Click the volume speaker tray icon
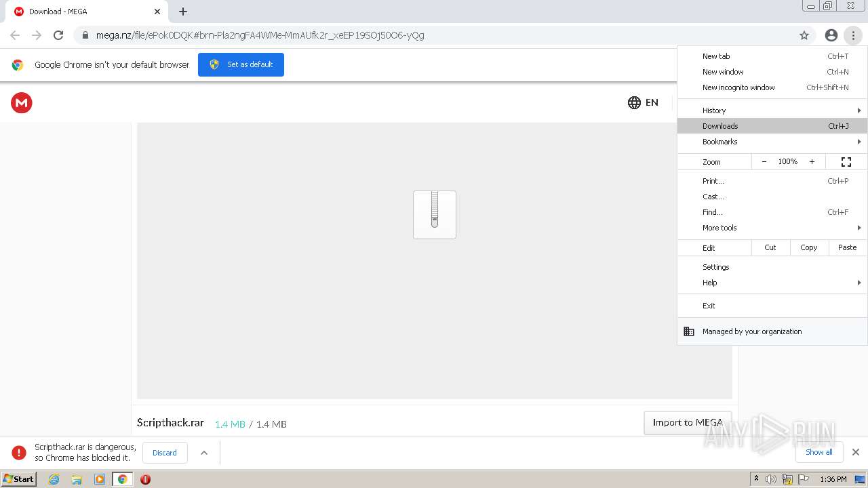Screen dimensions: 868x488 [x=771, y=479]
